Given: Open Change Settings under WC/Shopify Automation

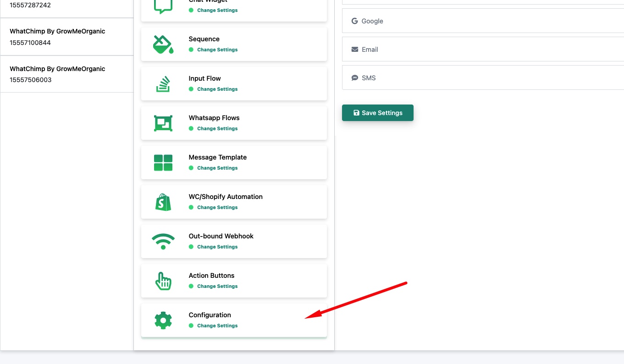Looking at the screenshot, I should [x=217, y=207].
